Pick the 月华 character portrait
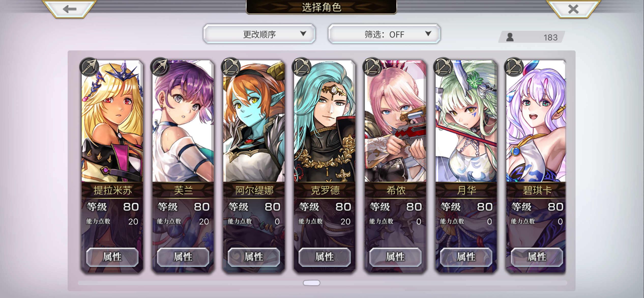The image size is (644, 298). (466, 121)
